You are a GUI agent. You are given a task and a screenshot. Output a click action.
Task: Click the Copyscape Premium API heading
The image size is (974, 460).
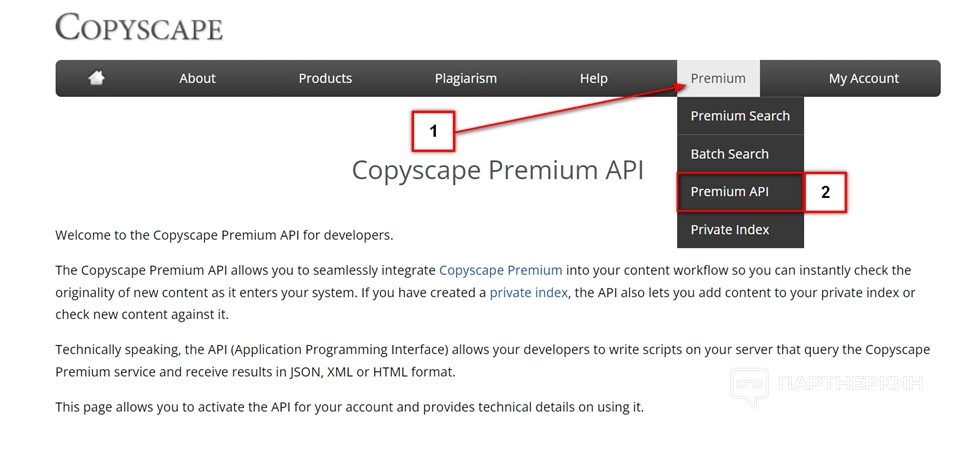point(497,169)
